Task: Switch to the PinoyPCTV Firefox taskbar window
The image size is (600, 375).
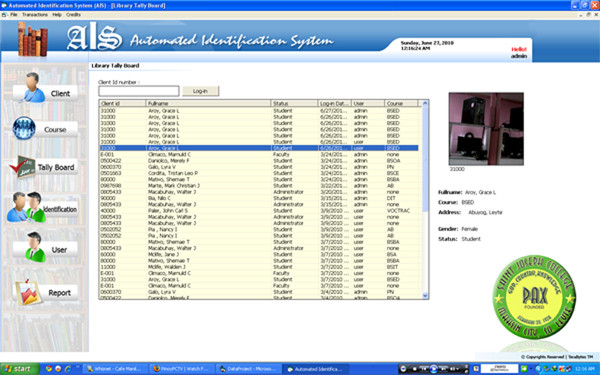Action: pos(181,369)
